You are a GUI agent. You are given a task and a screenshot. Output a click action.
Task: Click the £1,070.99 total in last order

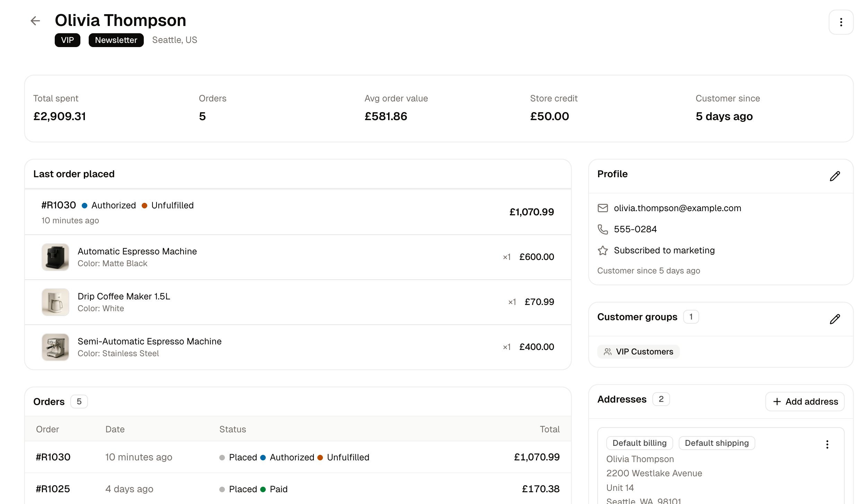click(531, 212)
